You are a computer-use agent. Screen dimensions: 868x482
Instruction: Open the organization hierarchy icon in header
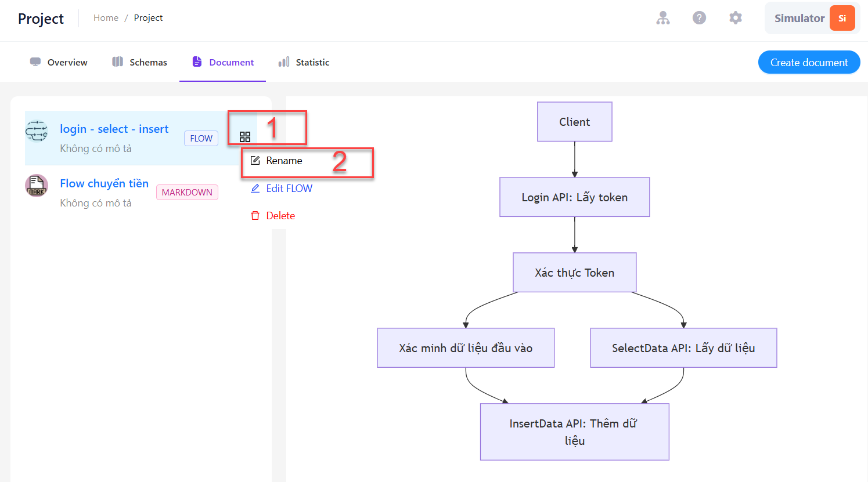pos(663,18)
